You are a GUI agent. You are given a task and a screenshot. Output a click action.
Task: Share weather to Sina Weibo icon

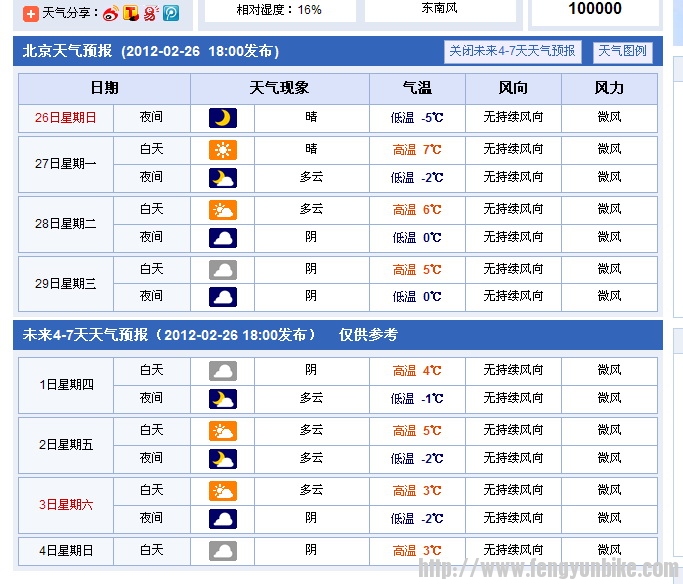[111, 14]
